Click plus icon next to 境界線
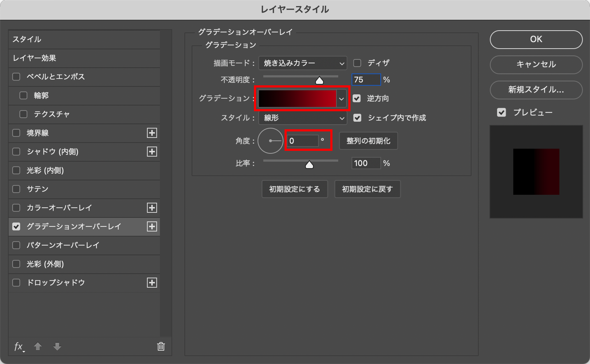 tap(152, 133)
